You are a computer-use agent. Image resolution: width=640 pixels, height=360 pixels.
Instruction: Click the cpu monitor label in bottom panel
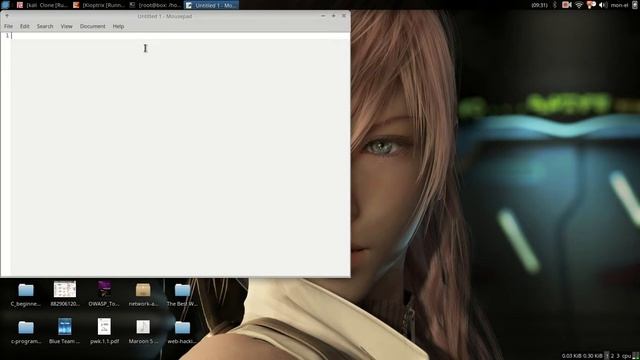[626, 356]
